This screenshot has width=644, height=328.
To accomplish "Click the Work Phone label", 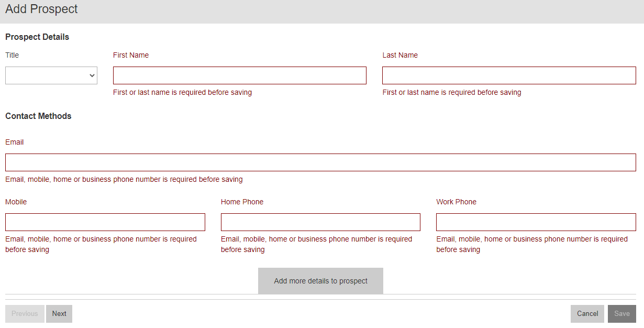I will click(x=456, y=202).
